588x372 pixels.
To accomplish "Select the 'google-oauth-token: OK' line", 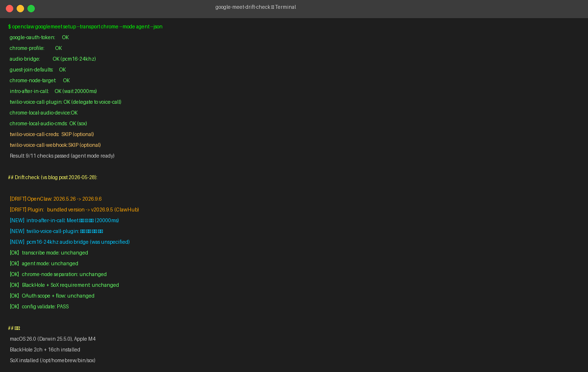I will (x=39, y=37).
